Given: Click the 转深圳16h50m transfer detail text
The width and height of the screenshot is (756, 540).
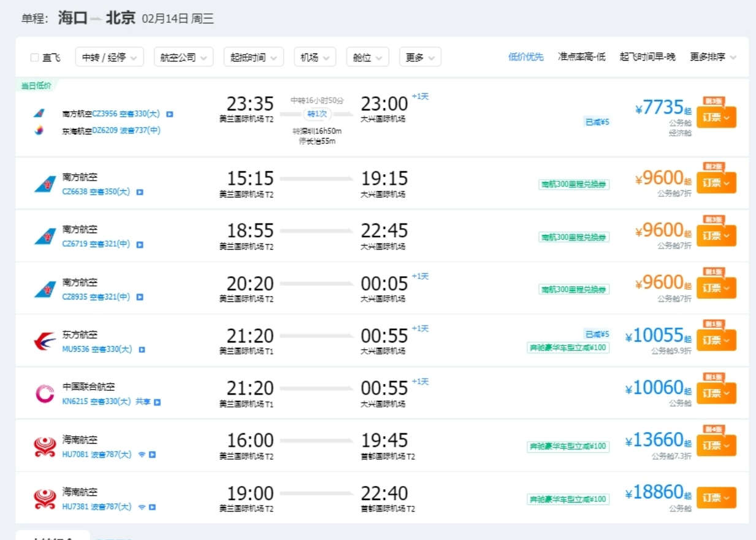Looking at the screenshot, I should [x=317, y=131].
